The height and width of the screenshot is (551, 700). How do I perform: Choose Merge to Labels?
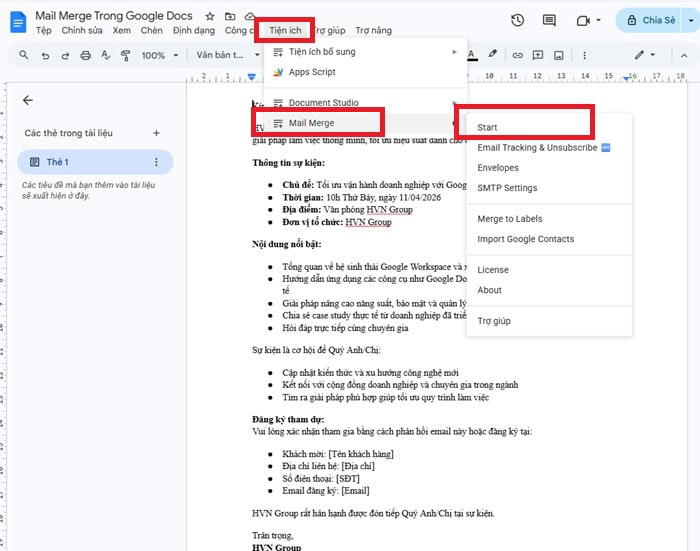tap(549, 219)
